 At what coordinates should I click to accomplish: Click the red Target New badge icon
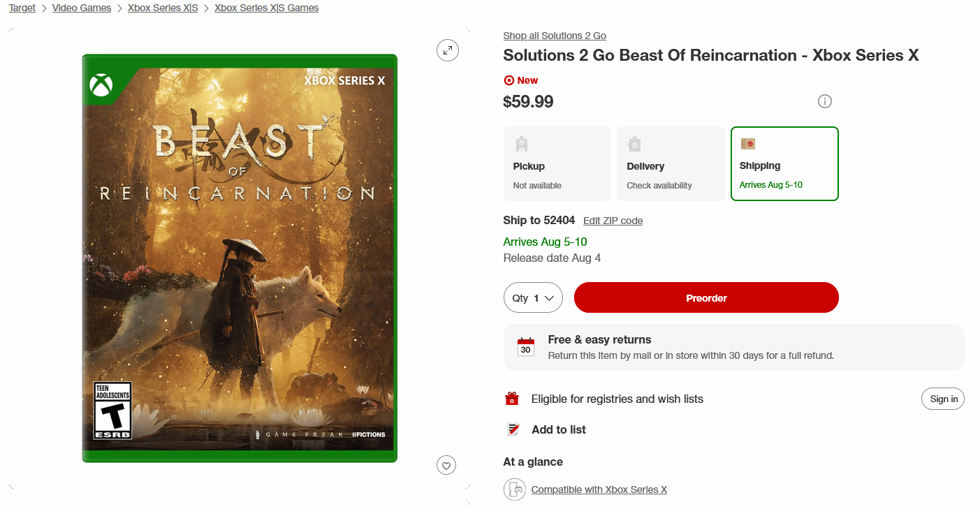pos(509,80)
